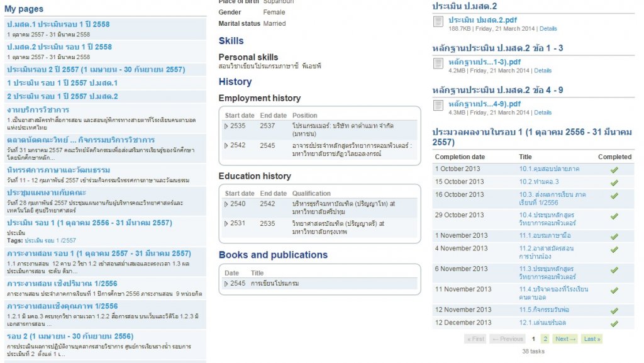
Task: Expand the 2535–2537 employment history entry
Action: click(x=227, y=126)
